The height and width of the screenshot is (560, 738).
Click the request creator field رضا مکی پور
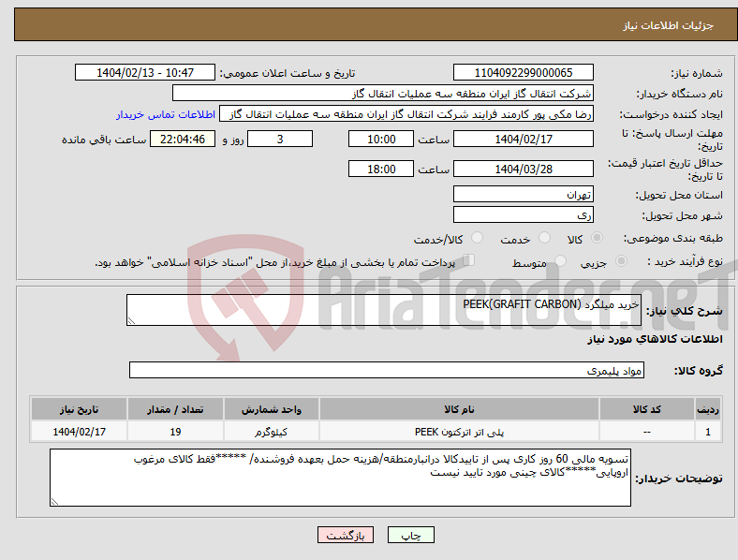coord(406,114)
